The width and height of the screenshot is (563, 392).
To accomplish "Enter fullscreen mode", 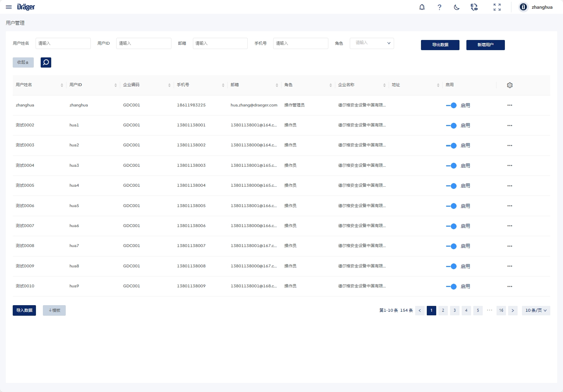I will coord(497,7).
